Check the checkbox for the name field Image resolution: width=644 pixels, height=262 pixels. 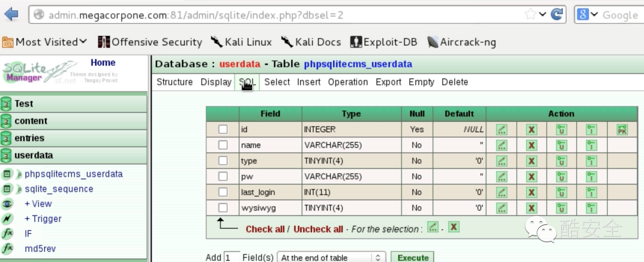point(223,145)
